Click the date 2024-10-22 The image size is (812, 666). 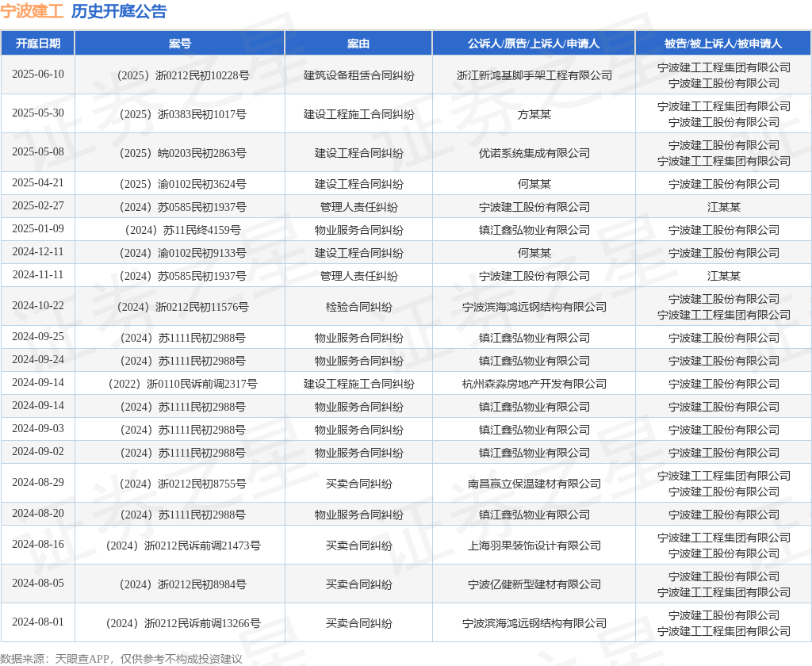(x=38, y=305)
